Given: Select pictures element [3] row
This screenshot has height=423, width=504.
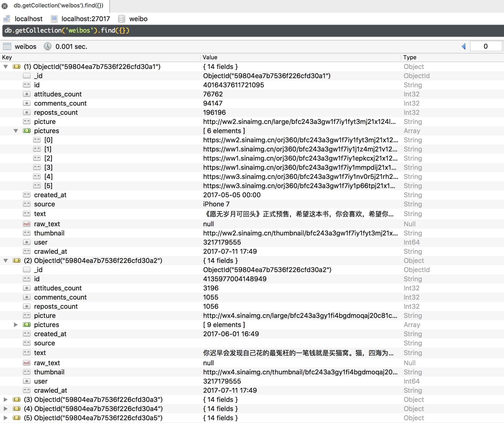Looking at the screenshot, I should click(252, 167).
